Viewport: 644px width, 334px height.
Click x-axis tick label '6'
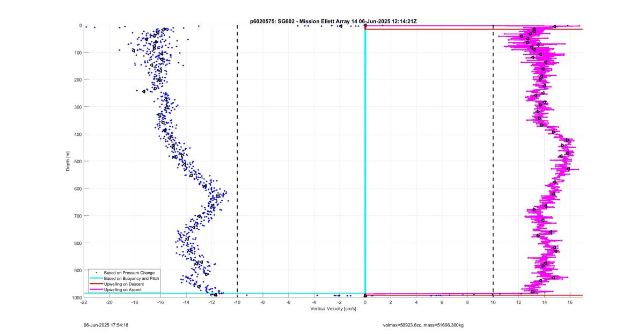click(442, 302)
